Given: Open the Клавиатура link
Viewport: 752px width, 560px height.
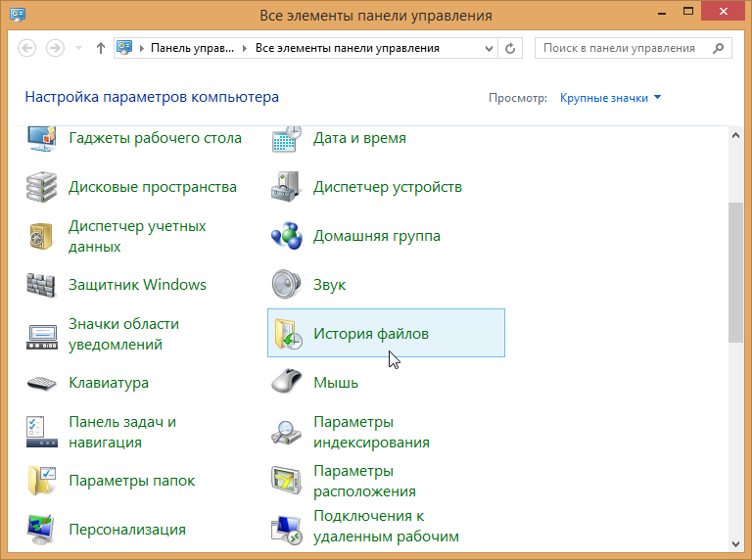Looking at the screenshot, I should [109, 383].
